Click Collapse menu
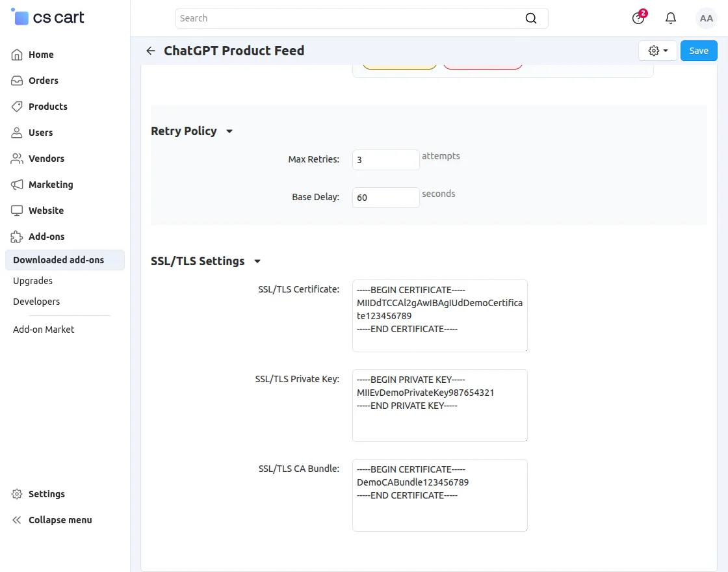The image size is (728, 572). (x=60, y=520)
